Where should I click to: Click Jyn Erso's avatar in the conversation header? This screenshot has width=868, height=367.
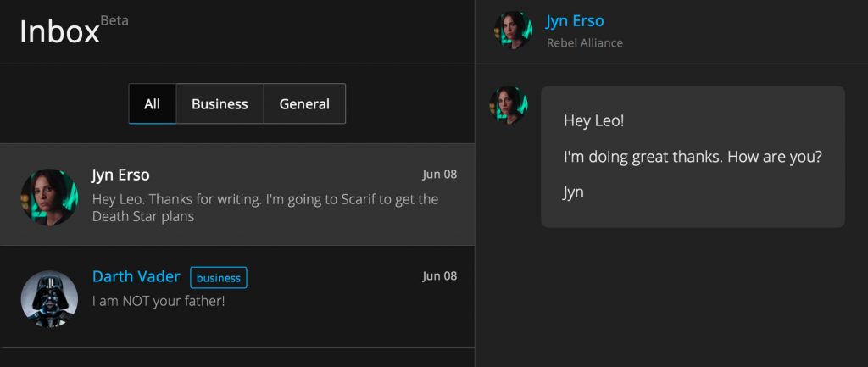[513, 30]
